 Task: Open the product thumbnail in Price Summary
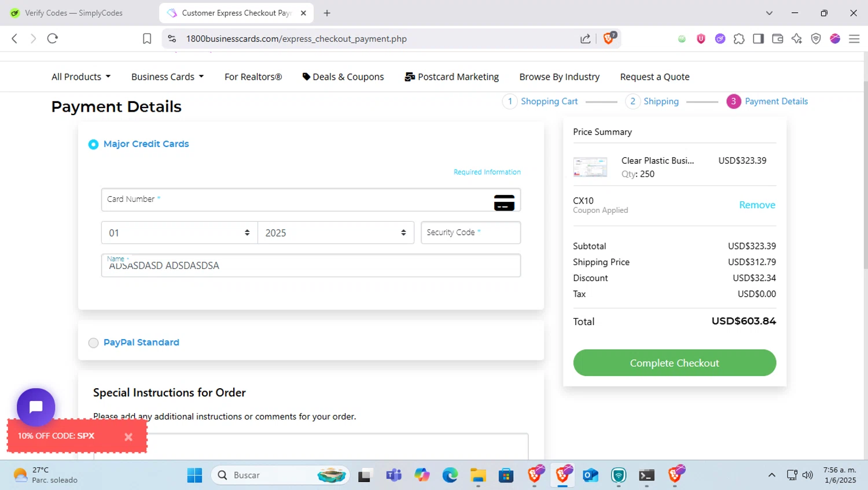tap(590, 167)
